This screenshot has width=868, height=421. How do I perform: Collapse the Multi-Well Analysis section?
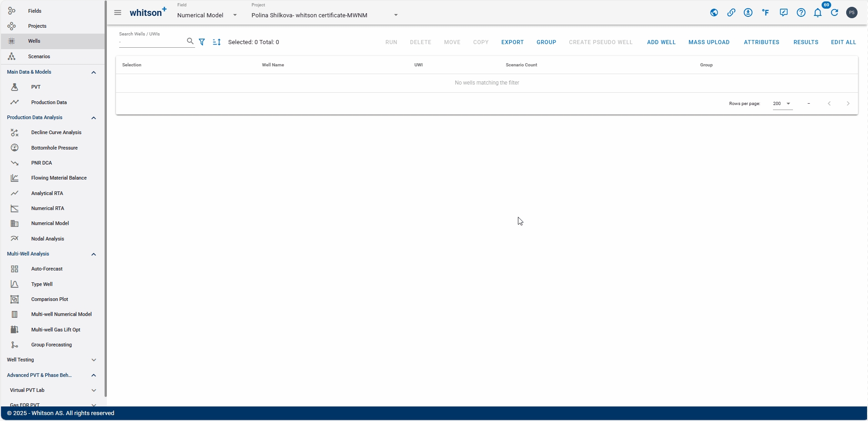[94, 254]
